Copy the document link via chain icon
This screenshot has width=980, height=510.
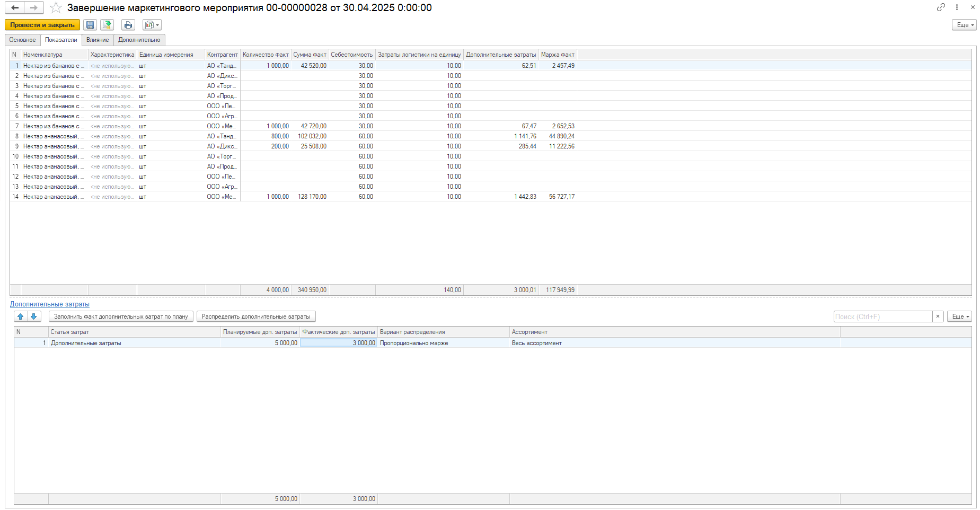[941, 7]
